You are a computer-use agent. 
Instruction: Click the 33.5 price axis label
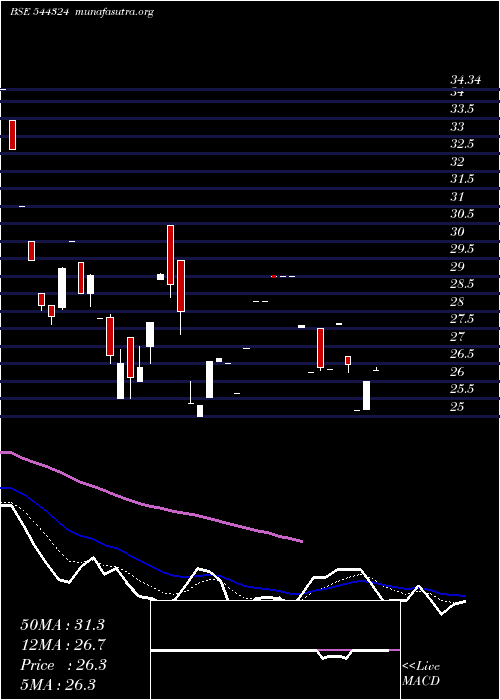click(462, 109)
